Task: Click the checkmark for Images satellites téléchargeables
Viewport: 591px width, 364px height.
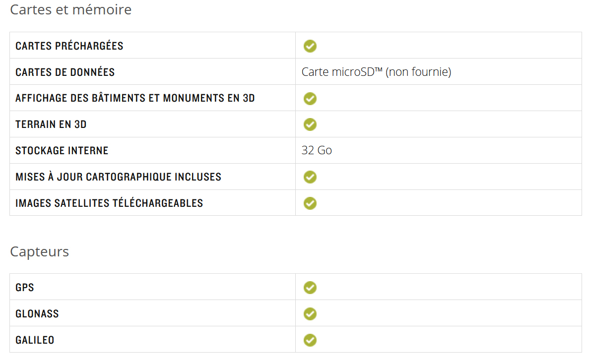Action: click(x=310, y=203)
